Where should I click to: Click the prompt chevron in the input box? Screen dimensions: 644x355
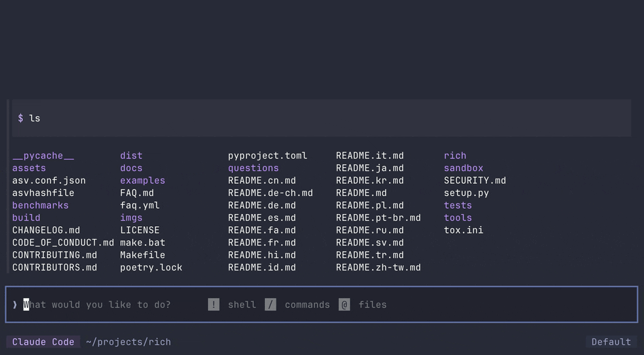15,305
